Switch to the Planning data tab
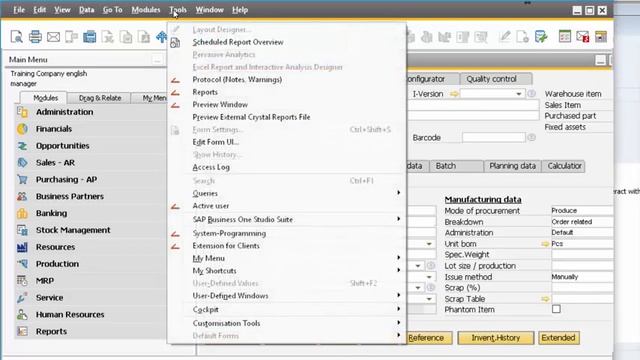Viewport: 640px width, 360px height. click(512, 166)
